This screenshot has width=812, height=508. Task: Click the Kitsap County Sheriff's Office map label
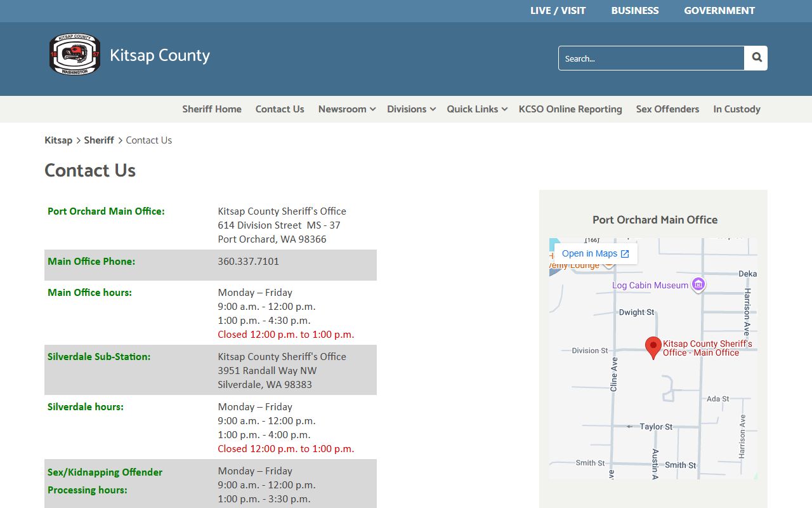[707, 348]
